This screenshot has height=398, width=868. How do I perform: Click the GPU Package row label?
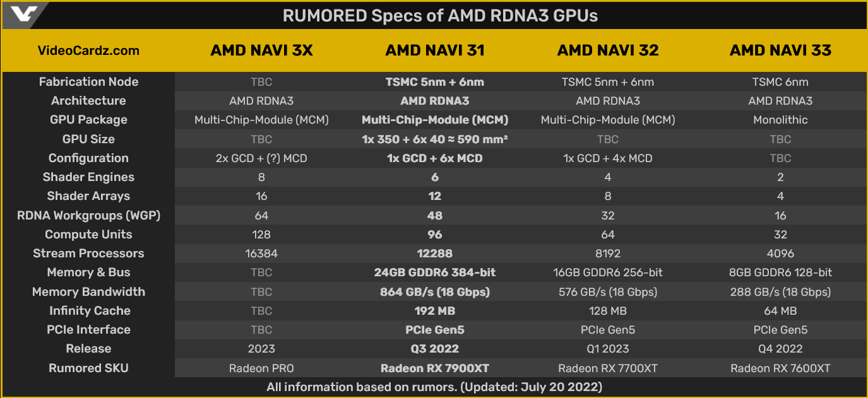click(x=88, y=120)
